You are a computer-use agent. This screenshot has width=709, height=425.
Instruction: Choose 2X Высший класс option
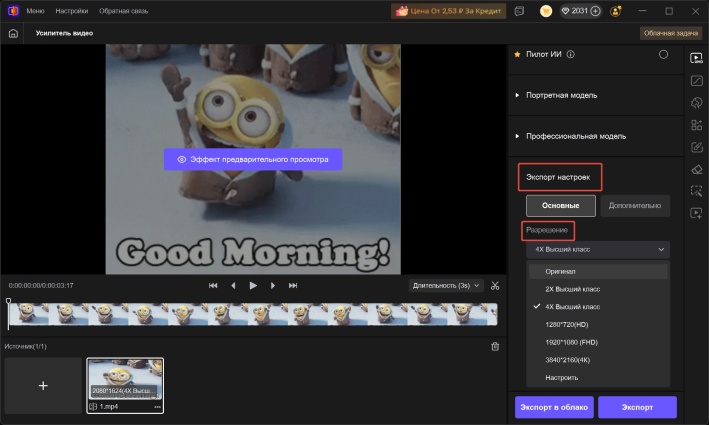tap(598, 289)
